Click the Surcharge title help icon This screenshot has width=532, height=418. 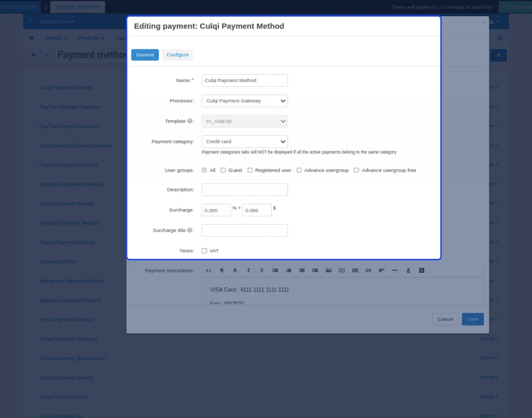(x=190, y=230)
